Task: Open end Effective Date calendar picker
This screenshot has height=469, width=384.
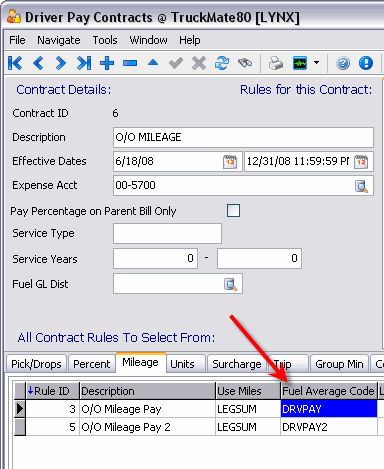Action: click(361, 162)
